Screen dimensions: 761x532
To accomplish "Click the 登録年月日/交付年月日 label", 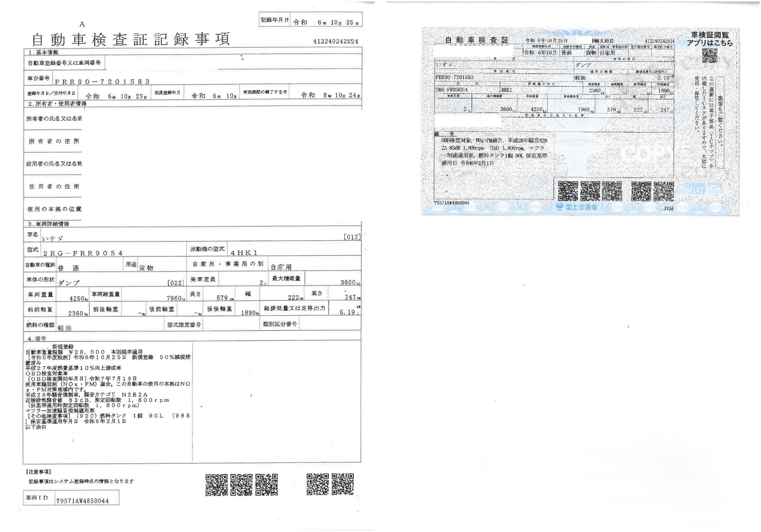I will click(51, 93).
